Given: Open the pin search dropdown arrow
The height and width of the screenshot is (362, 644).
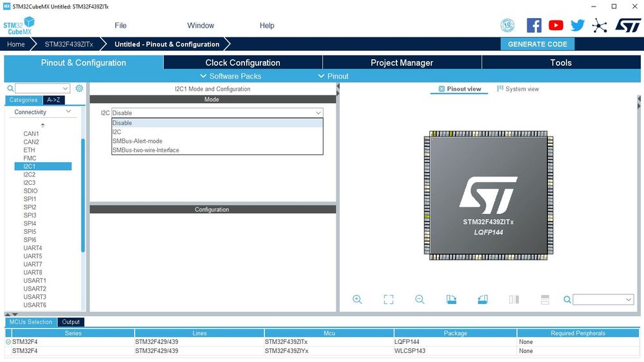Looking at the screenshot, I should (x=629, y=300).
